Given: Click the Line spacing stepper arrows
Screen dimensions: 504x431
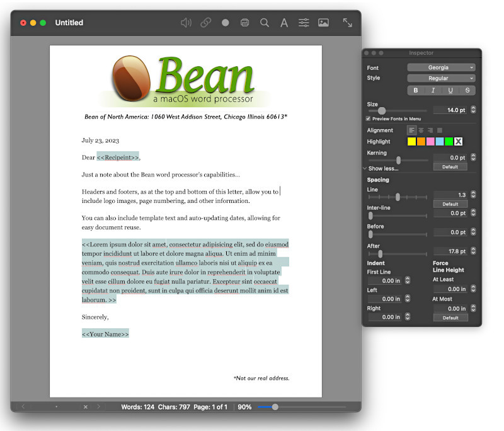Looking at the screenshot, I should click(473, 195).
